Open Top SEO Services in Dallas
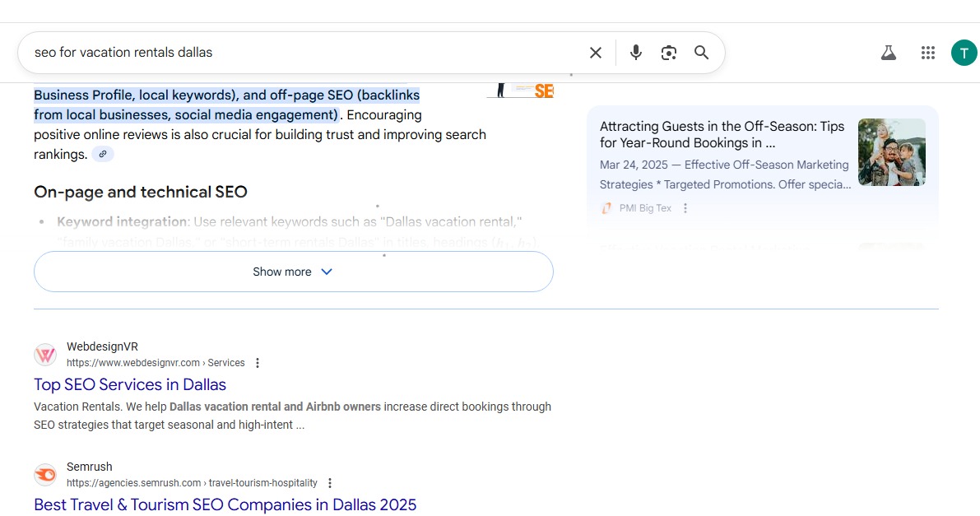This screenshot has height=516, width=980. pyautogui.click(x=130, y=384)
